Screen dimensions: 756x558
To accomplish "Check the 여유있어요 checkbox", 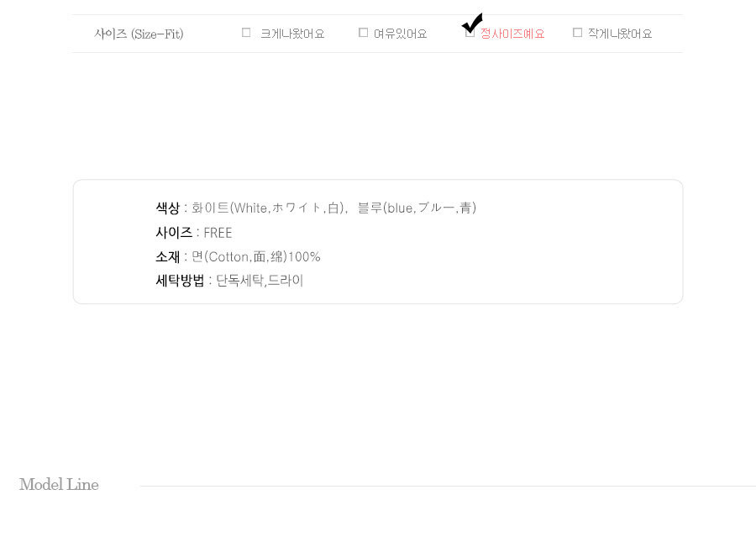I will click(x=363, y=32).
